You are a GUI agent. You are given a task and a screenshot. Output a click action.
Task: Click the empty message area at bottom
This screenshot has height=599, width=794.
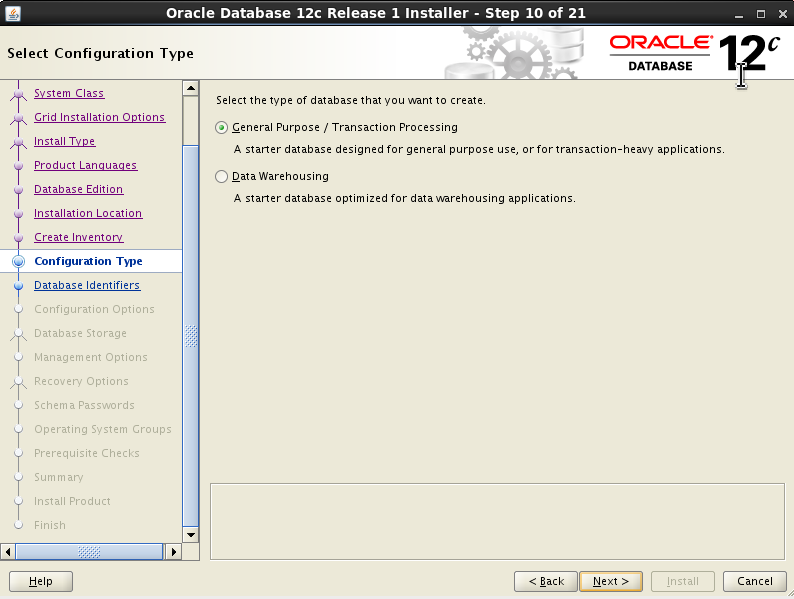pyautogui.click(x=497, y=522)
